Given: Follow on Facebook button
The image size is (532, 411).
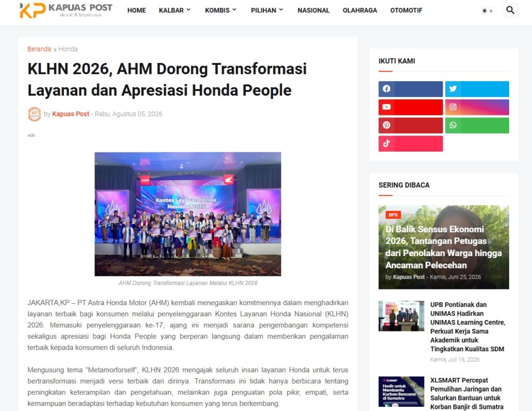Looking at the screenshot, I should coord(410,89).
